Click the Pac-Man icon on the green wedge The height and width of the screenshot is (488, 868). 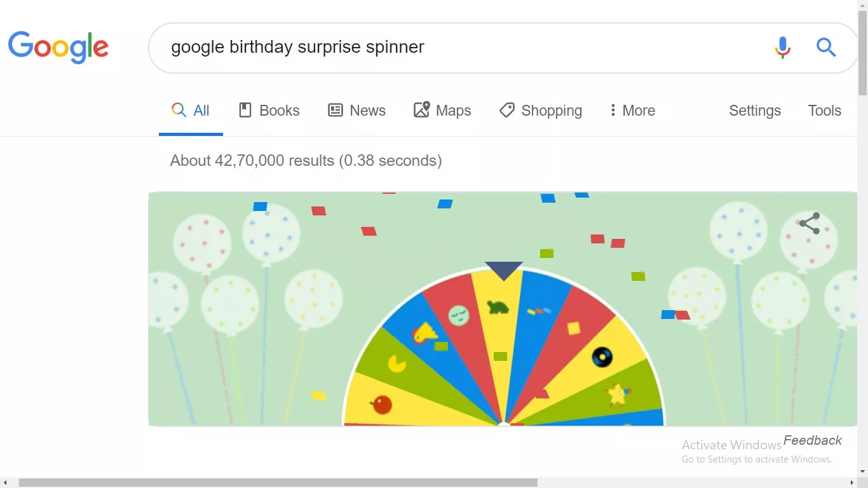tap(398, 363)
